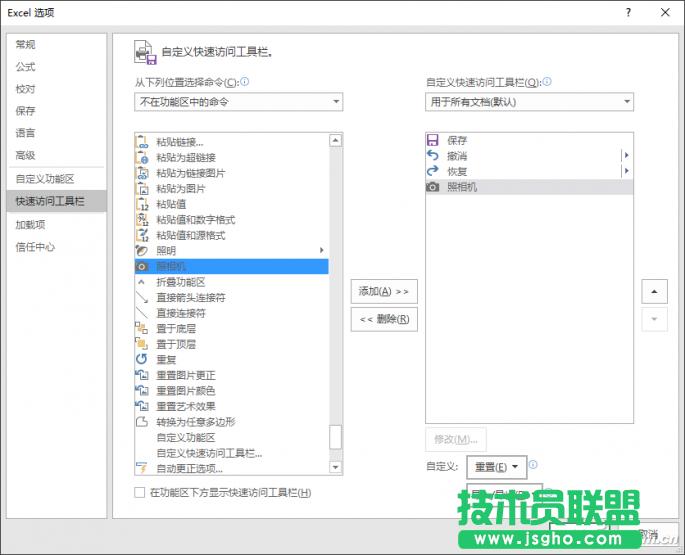The width and height of the screenshot is (685, 555).
Task: Click info icon beside 自定义快速访问工具栏 label
Action: [x=547, y=82]
